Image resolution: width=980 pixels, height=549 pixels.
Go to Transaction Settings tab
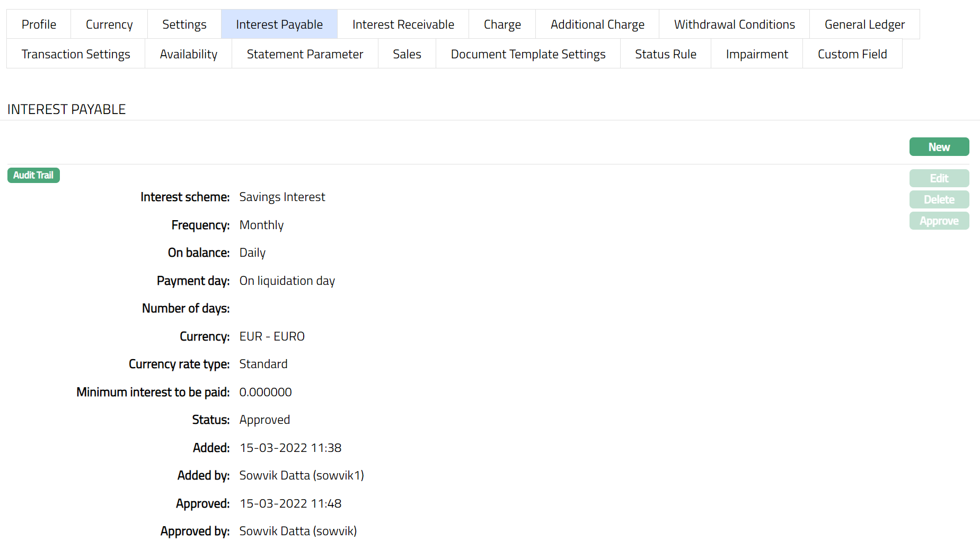pos(76,54)
